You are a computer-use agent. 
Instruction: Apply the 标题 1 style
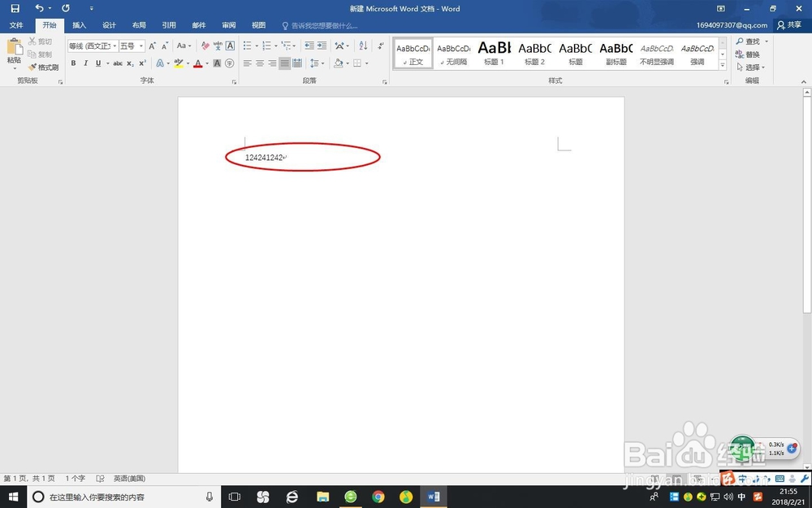[494, 54]
